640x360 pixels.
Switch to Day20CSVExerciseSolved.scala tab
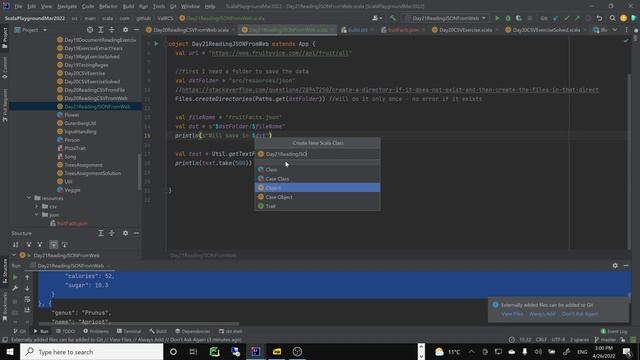(546, 30)
